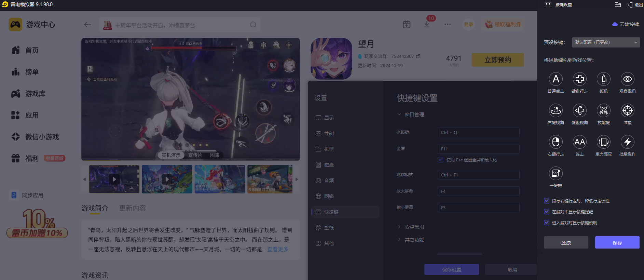Click the back arrow in game center

pyautogui.click(x=87, y=25)
